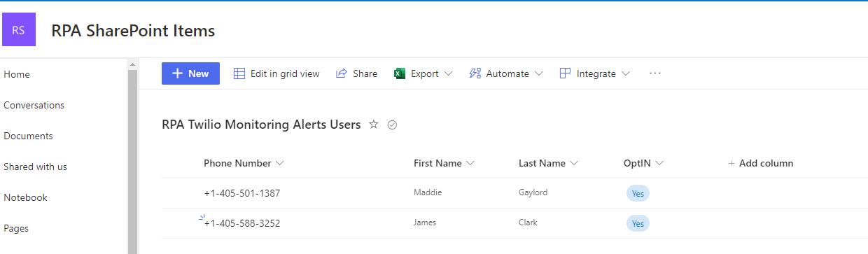Image resolution: width=868 pixels, height=254 pixels.
Task: Open the more options ellipsis menu
Action: tap(655, 73)
